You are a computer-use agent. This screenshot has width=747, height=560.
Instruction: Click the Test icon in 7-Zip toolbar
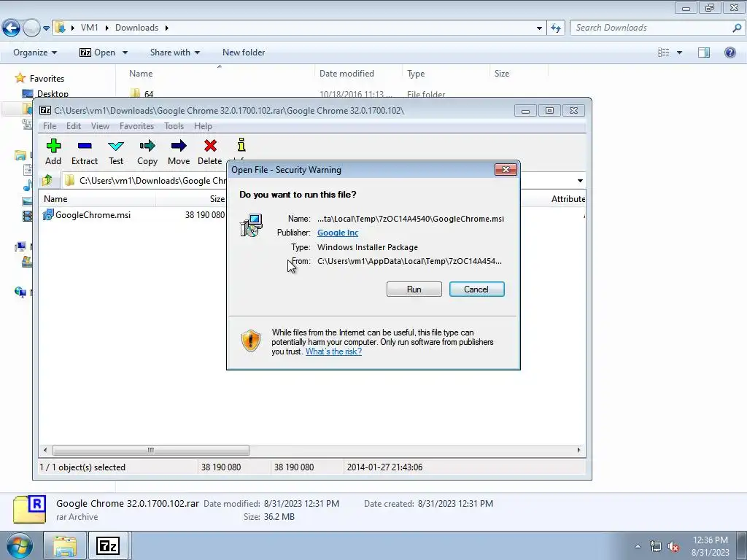pos(116,146)
